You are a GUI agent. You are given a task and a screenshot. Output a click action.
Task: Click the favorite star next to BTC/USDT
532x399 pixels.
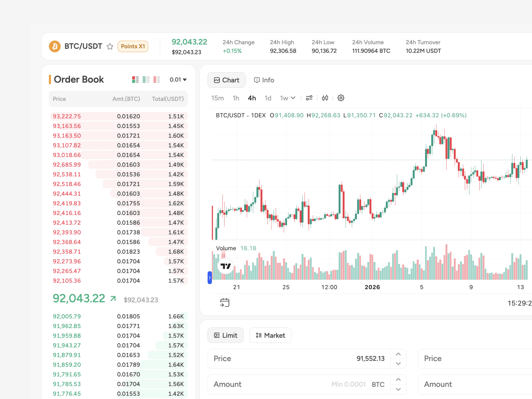point(110,46)
